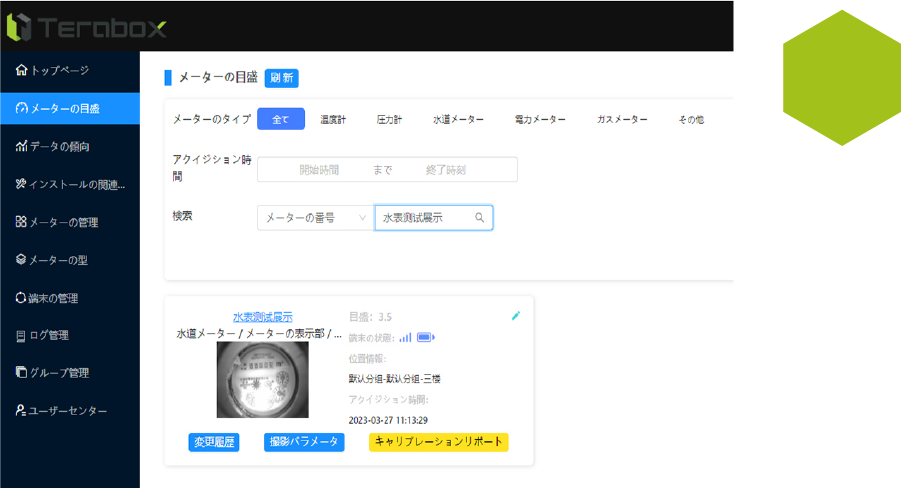
Task: Click the pencil edit icon on meter card
Action: pos(516,315)
